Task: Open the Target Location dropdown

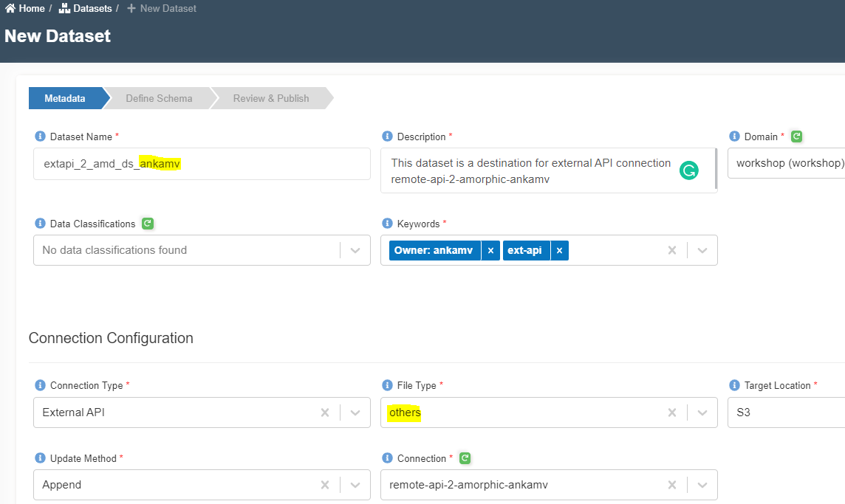Action: (786, 412)
